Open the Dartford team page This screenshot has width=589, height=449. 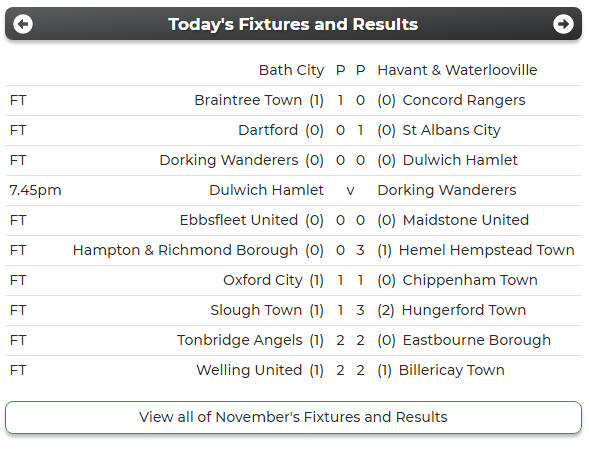click(x=268, y=130)
